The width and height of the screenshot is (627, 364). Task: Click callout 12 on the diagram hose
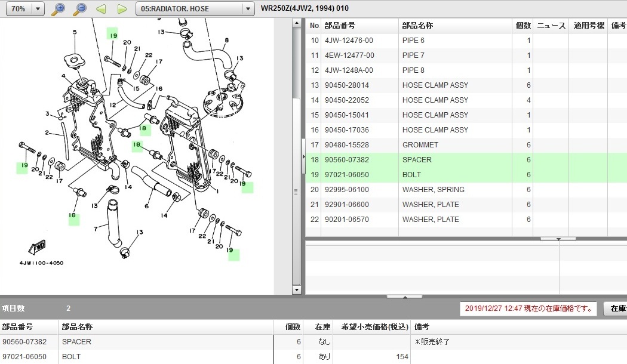coord(113,104)
